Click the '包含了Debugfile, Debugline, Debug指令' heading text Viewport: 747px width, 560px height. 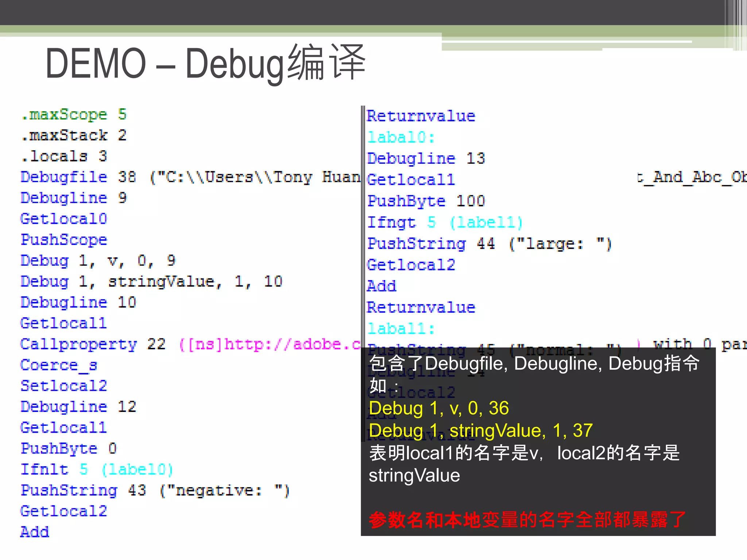534,364
